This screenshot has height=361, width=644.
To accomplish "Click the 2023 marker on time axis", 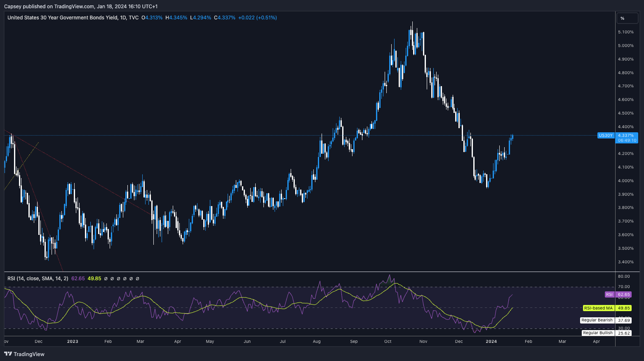I will pos(73,341).
